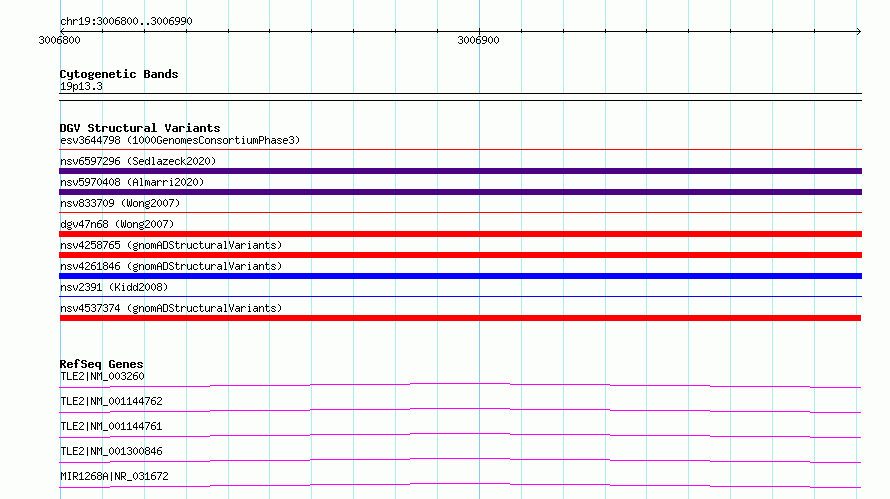
Task: Select the RefSeq Genes track title
Action: 102,364
